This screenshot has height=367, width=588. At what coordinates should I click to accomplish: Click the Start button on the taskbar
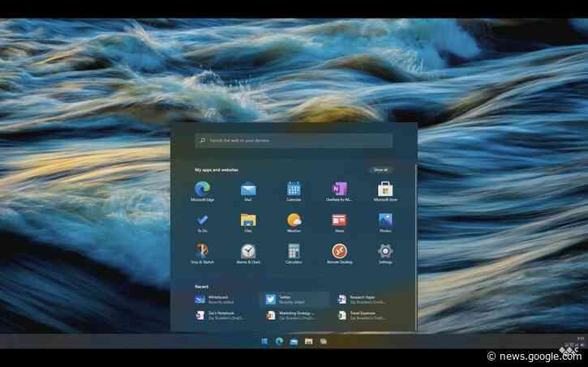(x=264, y=341)
